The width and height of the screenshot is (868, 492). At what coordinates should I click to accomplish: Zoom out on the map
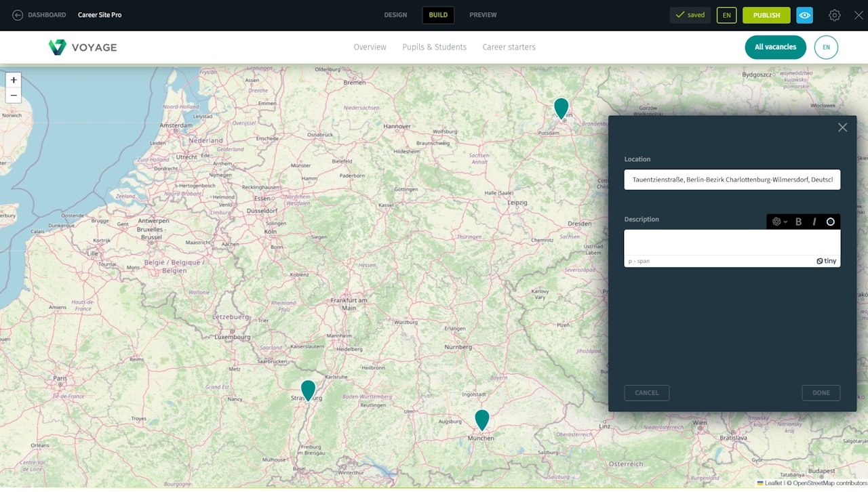pos(14,96)
